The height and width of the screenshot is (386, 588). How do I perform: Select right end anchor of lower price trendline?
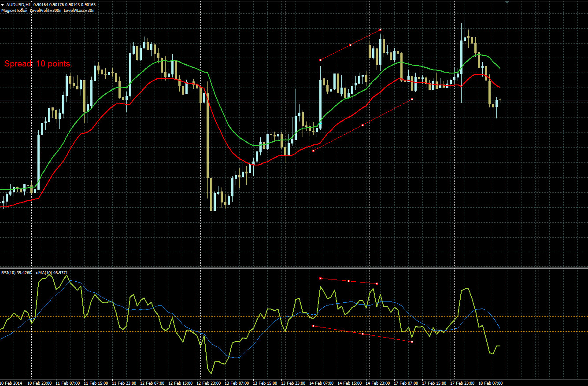tap(412, 99)
